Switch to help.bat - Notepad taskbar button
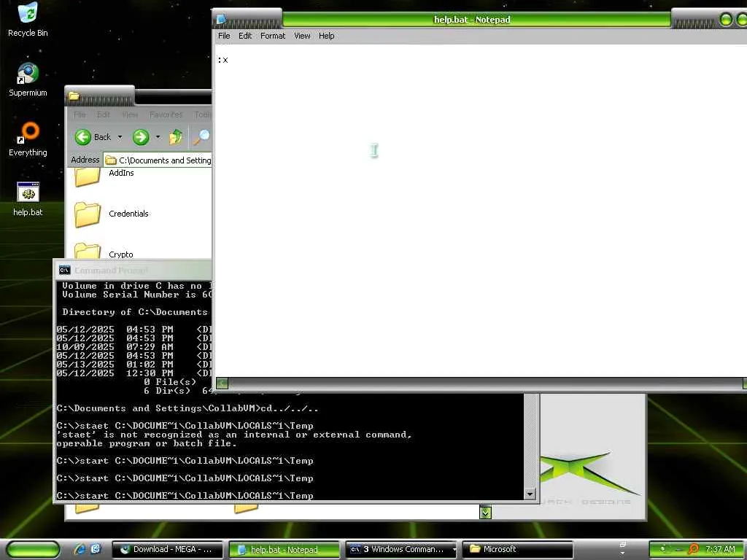 (x=284, y=550)
